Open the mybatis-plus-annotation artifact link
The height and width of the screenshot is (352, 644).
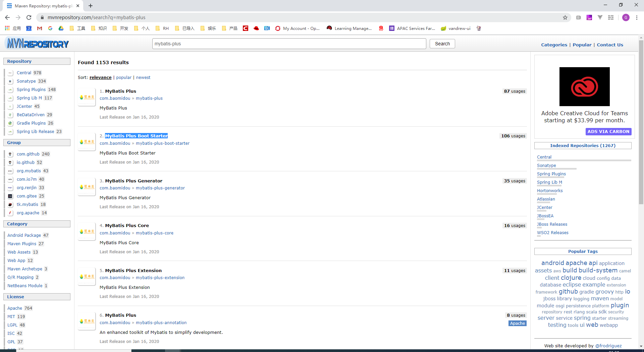161,322
